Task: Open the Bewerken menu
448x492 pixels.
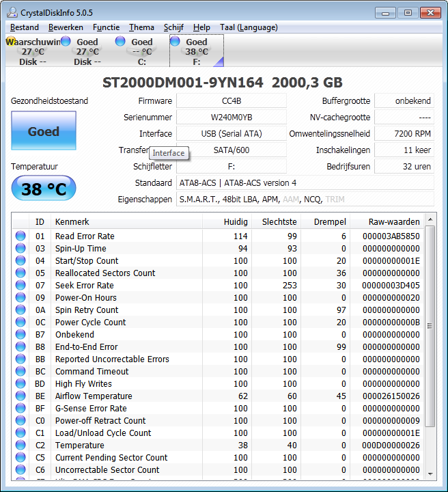Action: [66, 27]
